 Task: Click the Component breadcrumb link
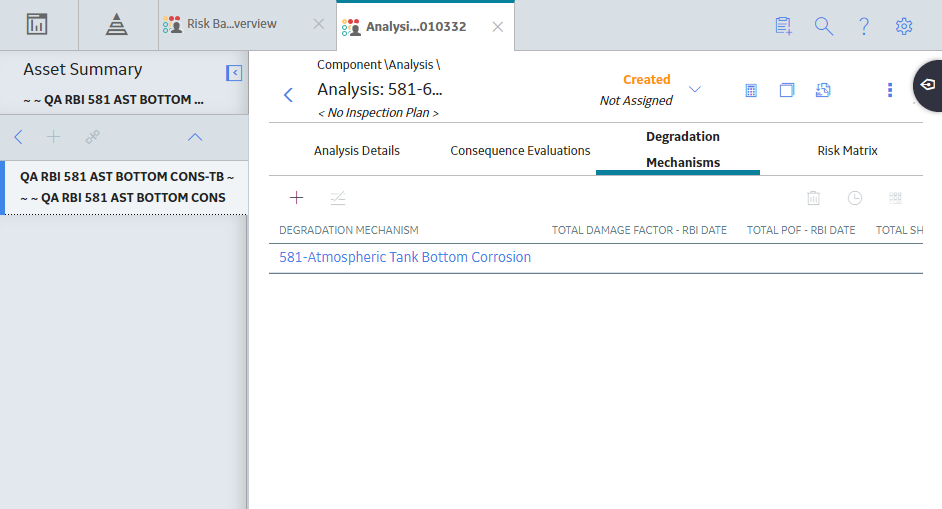(349, 64)
